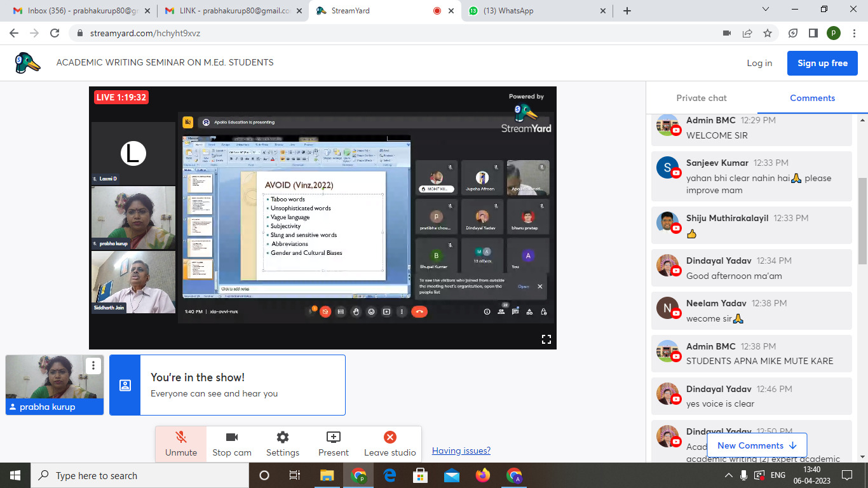Reload the StreamYard page

coord(55,33)
